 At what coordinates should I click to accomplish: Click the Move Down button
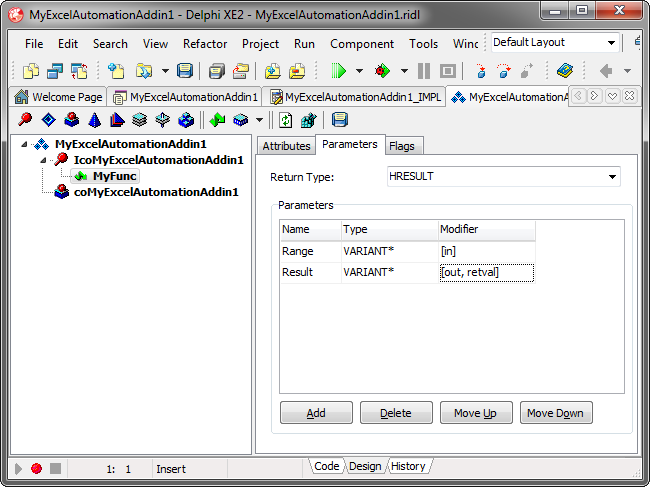556,413
